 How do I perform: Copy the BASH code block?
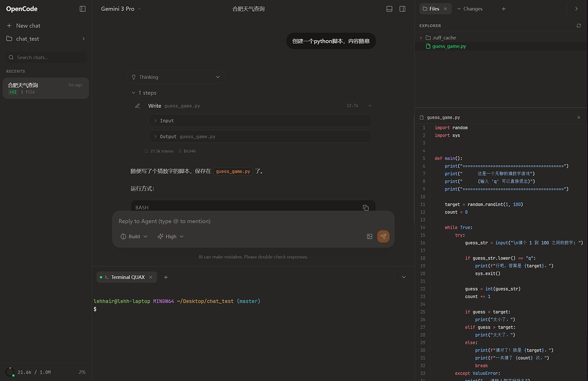tap(366, 208)
